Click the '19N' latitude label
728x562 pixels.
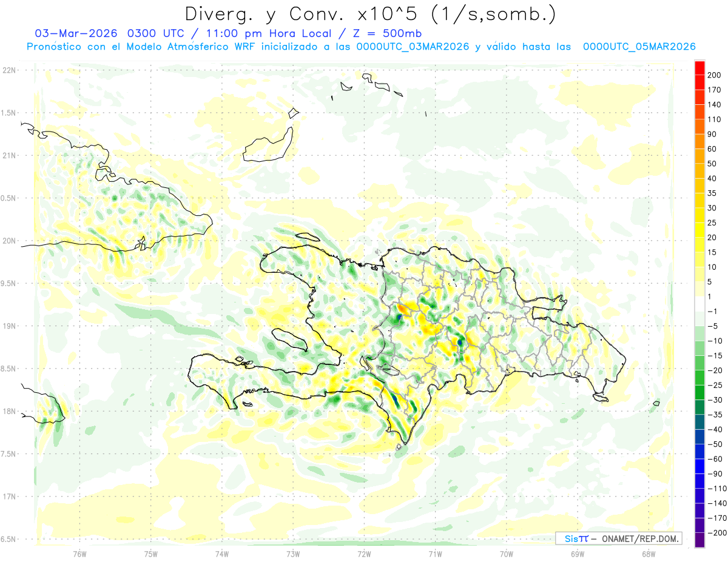[x=9, y=326]
